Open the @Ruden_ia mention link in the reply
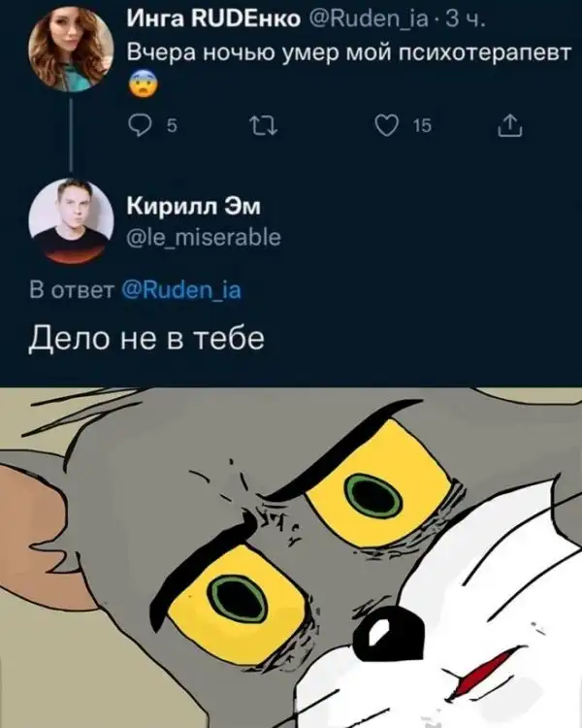Screen dimensions: 582x728 point(181,290)
